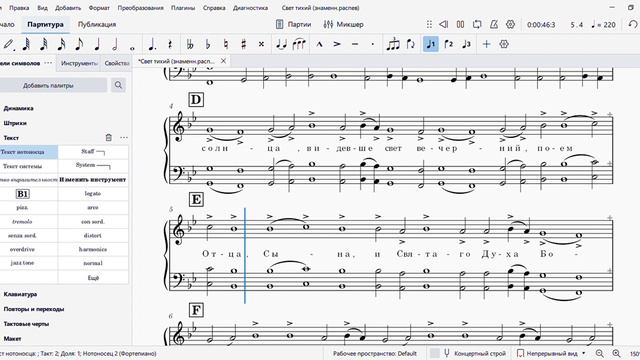
Task: Search palettes with magnifier icon
Action: [x=118, y=85]
